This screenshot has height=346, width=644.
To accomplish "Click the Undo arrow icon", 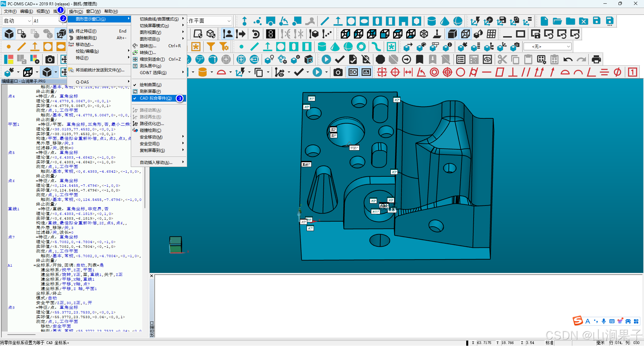I will (568, 60).
